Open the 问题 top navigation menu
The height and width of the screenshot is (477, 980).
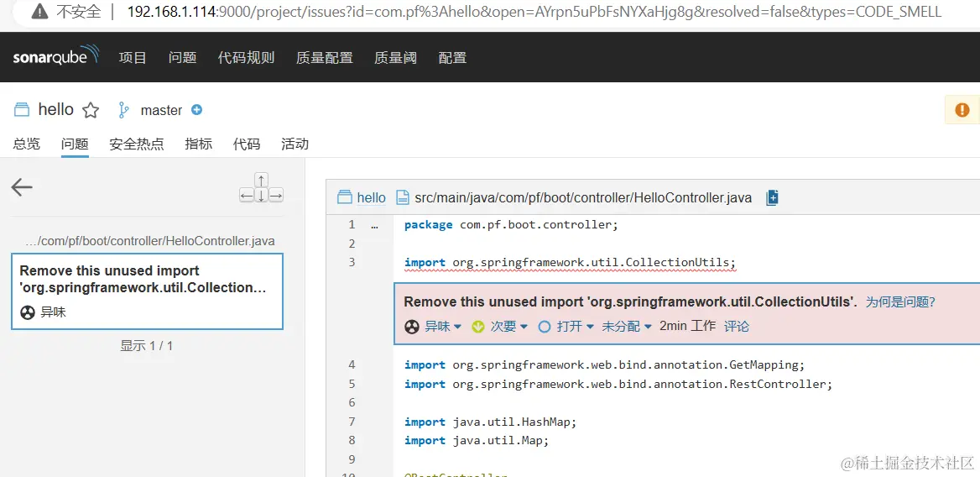pos(183,57)
